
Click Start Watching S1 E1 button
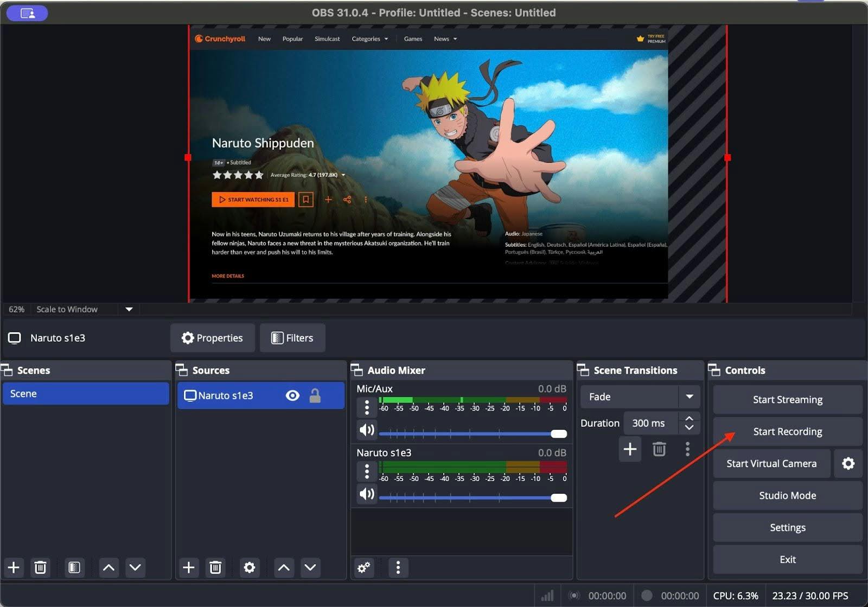(253, 200)
